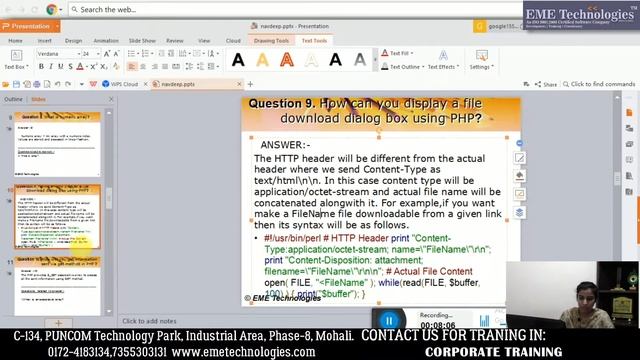This screenshot has width=640, height=360.
Task: Open the Home ribbon tab
Action: coord(16,41)
